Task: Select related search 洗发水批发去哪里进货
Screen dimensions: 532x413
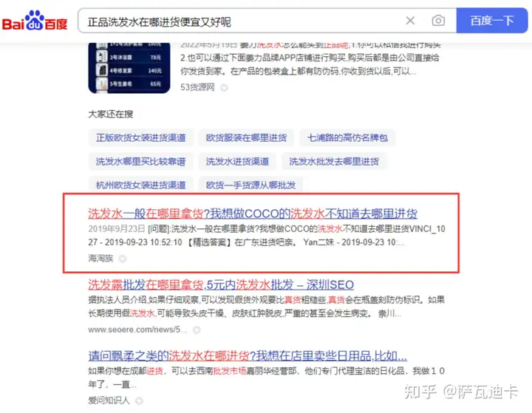Action: coord(334,162)
